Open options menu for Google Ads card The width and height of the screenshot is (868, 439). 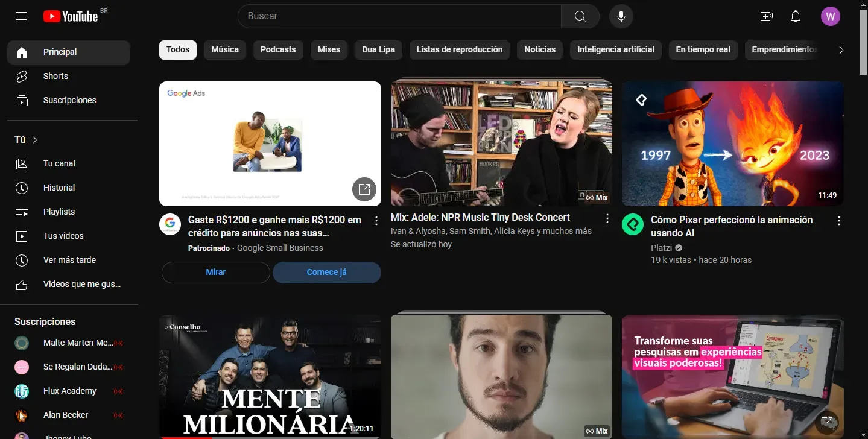pyautogui.click(x=376, y=220)
